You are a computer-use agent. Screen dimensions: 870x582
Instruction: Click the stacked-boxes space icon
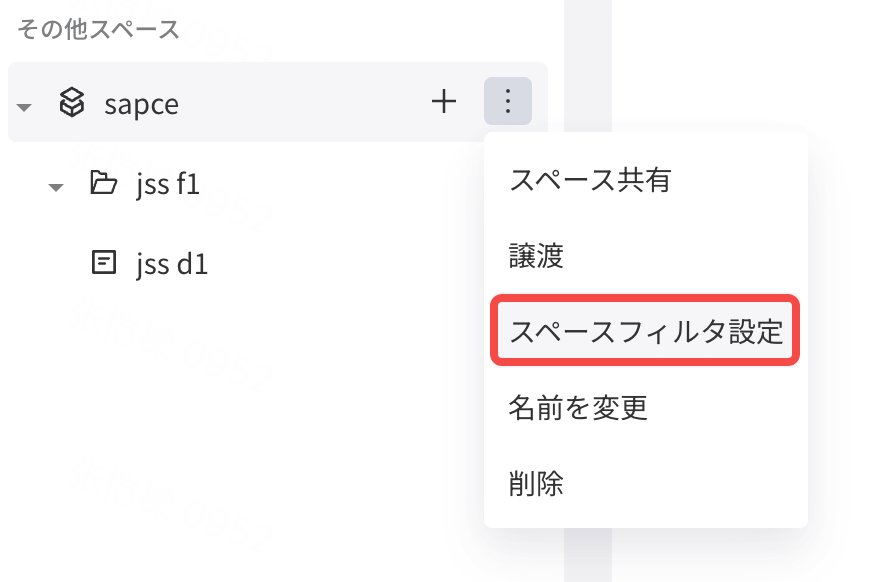click(72, 102)
